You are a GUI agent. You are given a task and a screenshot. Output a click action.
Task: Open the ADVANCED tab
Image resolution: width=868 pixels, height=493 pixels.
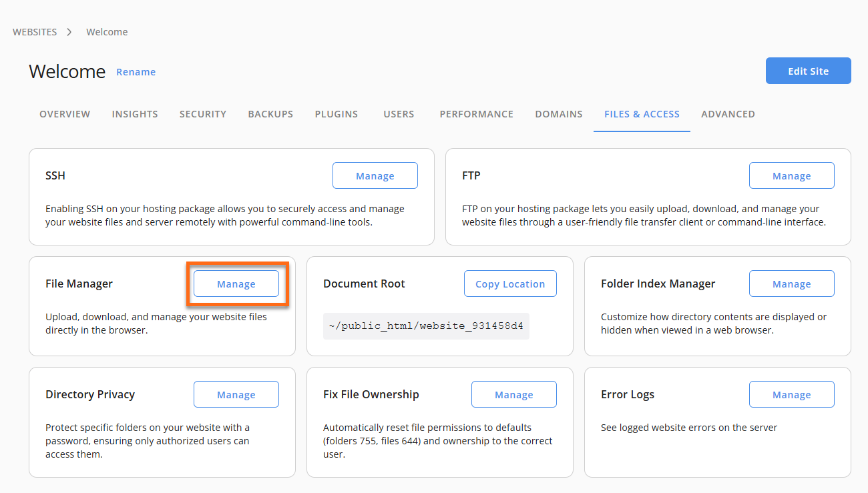(728, 114)
